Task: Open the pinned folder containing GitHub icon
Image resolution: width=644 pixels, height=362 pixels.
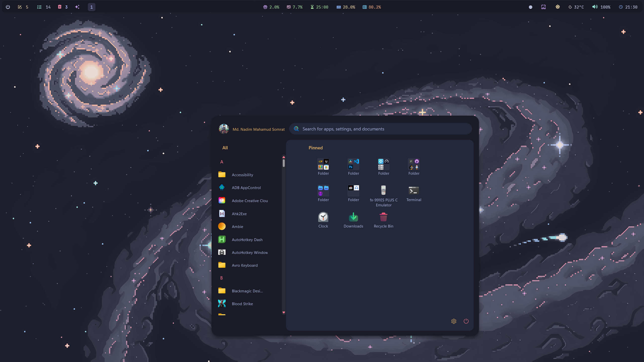Action: [x=414, y=167]
